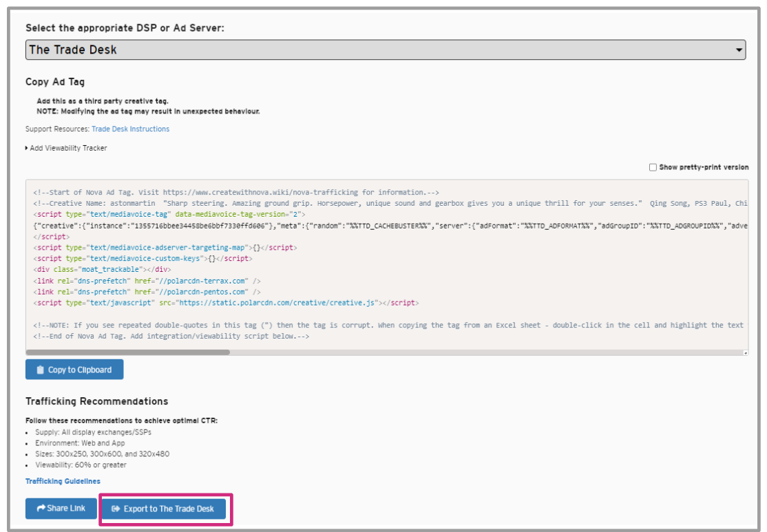The width and height of the screenshot is (767, 532).
Task: Open the Trafficking Guidelines link
Action: [x=63, y=481]
